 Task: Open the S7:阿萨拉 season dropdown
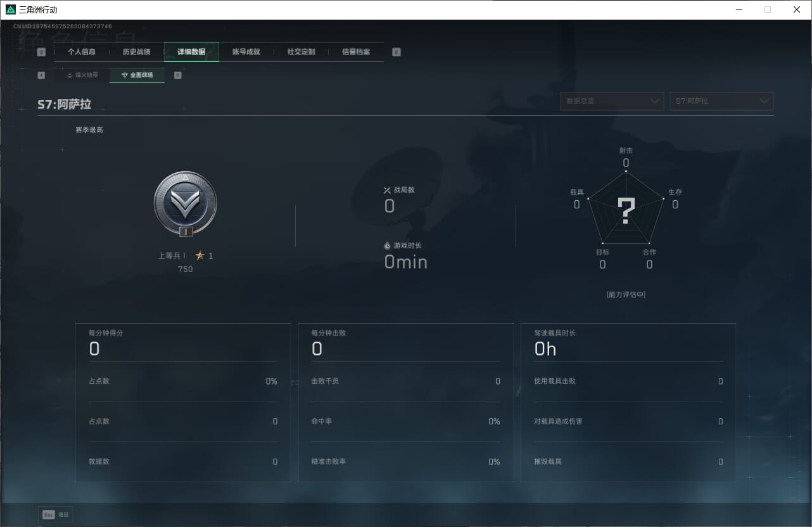pos(721,101)
